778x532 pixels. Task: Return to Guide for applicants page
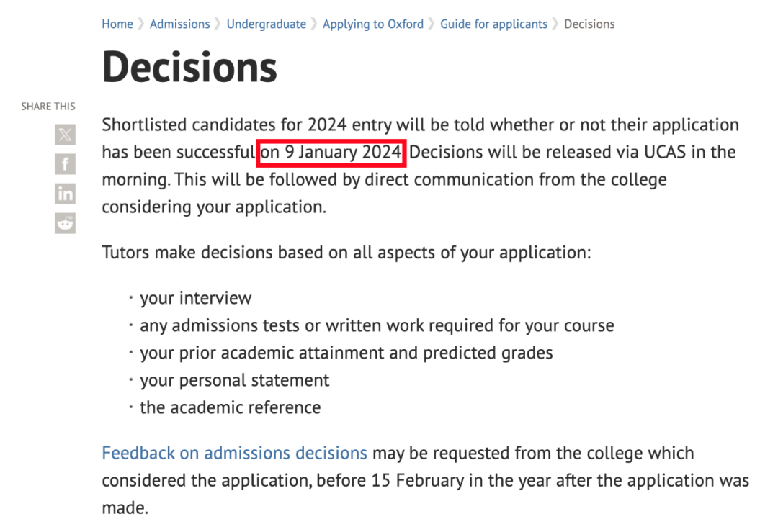pos(493,24)
